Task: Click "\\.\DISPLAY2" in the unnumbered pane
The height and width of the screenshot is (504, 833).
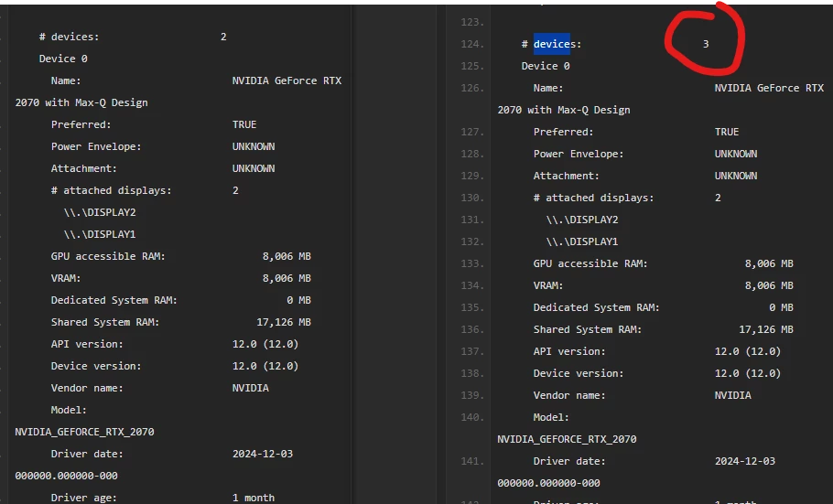Action: click(x=100, y=212)
